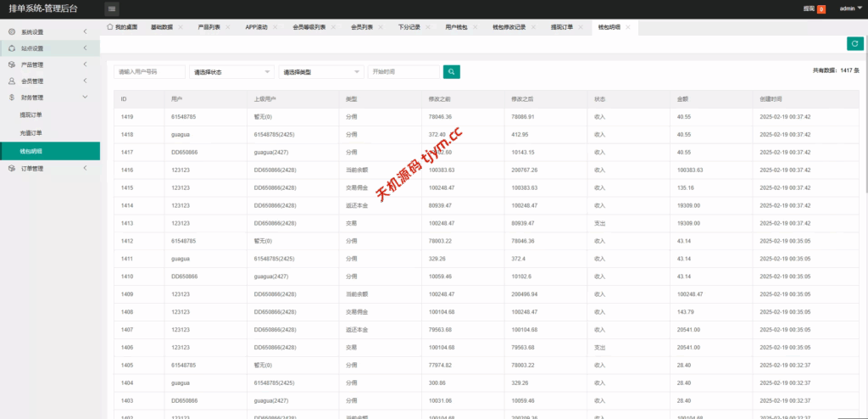Open the 请选择类型 dropdown
This screenshot has height=419, width=868.
(320, 72)
